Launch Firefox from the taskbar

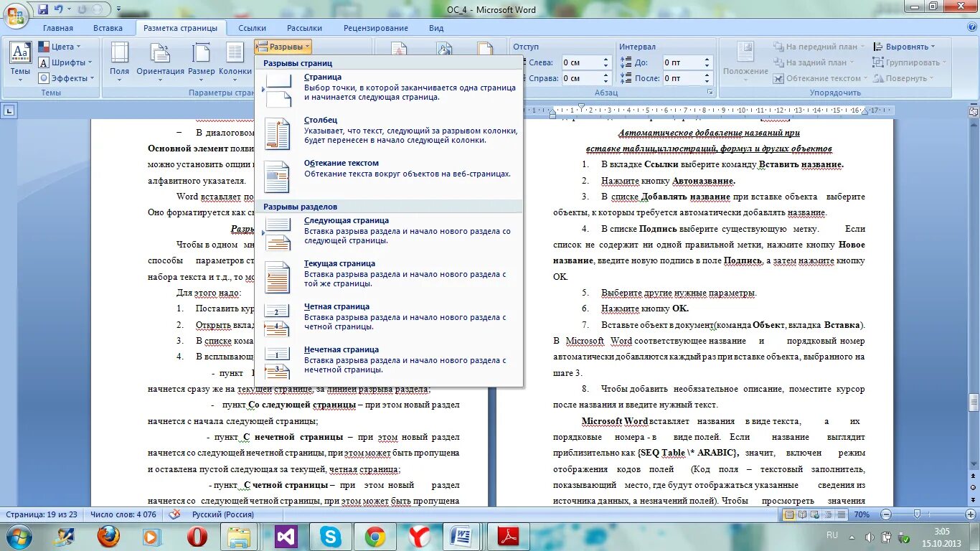pos(108,537)
